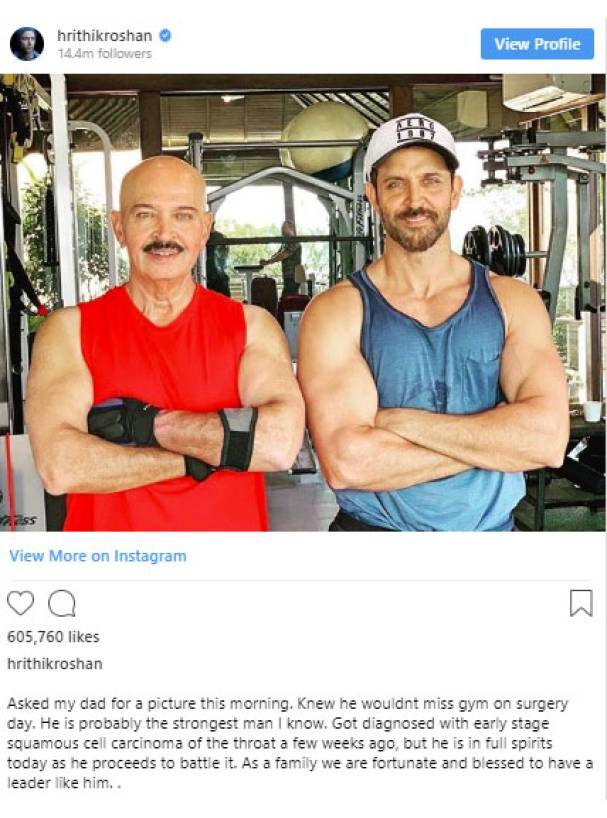Like the post with the heart icon

click(20, 604)
